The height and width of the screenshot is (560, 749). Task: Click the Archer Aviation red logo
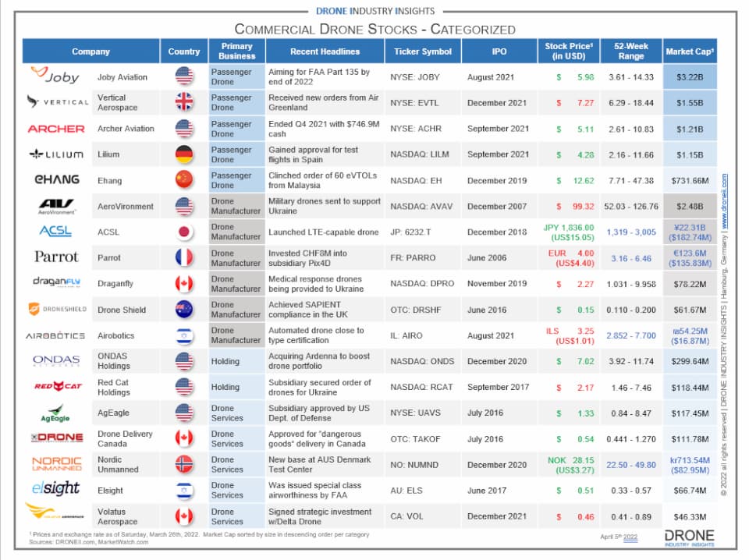click(x=56, y=129)
